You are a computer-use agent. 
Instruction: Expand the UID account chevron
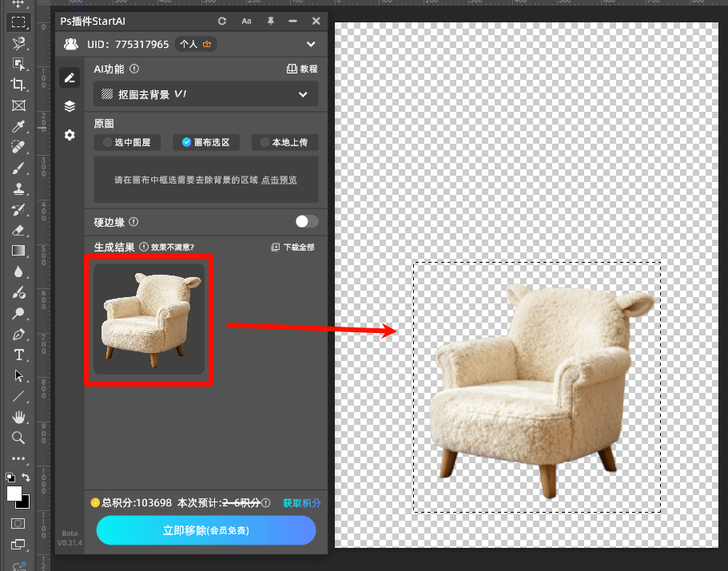(x=311, y=44)
